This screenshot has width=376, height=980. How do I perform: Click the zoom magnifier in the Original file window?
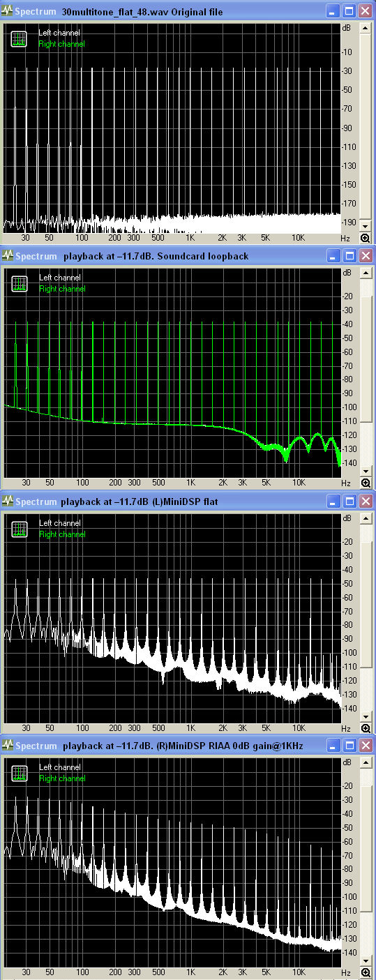[365, 238]
